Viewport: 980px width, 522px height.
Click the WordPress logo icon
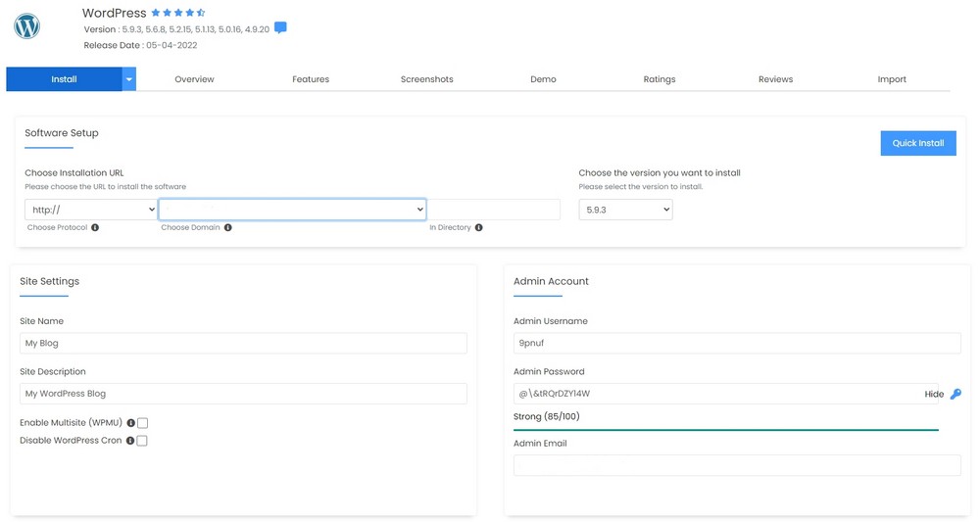click(27, 26)
